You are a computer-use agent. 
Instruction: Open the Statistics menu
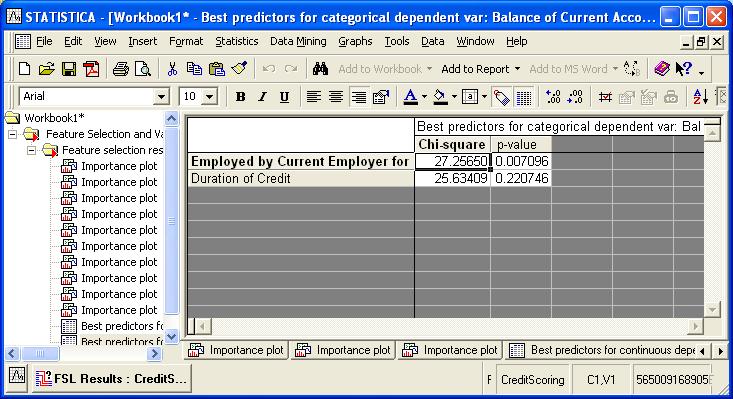[237, 41]
